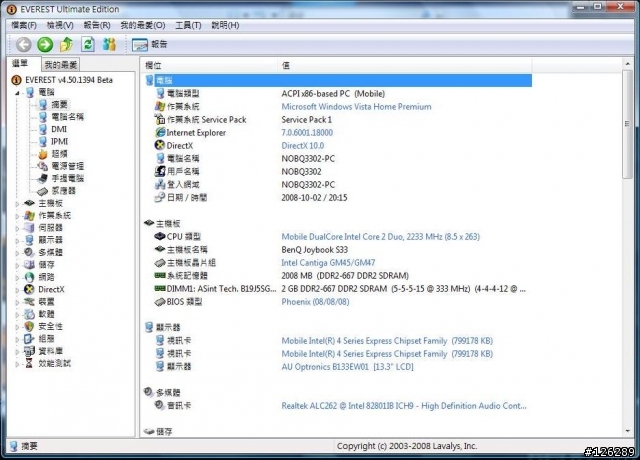Click the Internet Explorer row icon
This screenshot has height=460, width=640.
160,132
